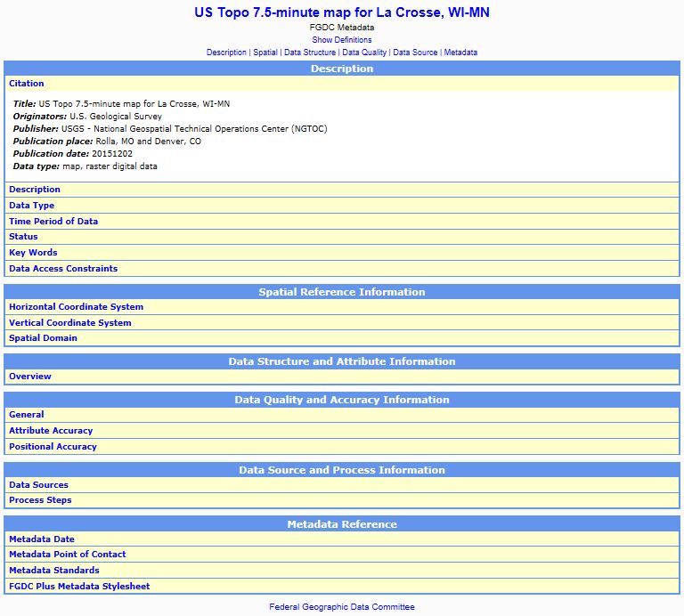Open Data Structure in the top navigation
Viewport: 684px width, 616px height.
point(310,53)
